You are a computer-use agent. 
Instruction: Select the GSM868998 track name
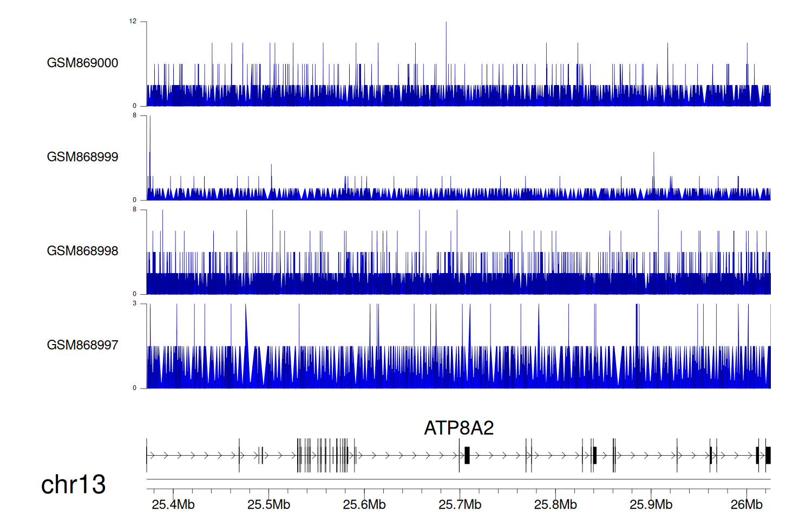(82, 251)
